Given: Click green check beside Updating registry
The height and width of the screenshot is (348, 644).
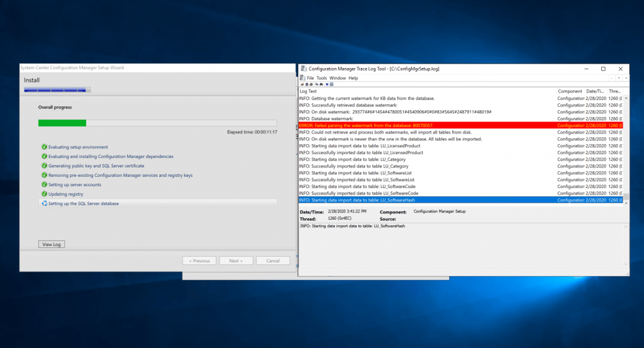Looking at the screenshot, I should point(45,194).
